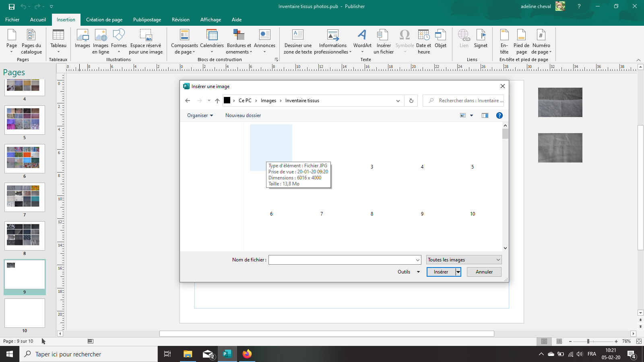Navigate to Ce PC in the address bar
644x362 pixels.
point(245,101)
